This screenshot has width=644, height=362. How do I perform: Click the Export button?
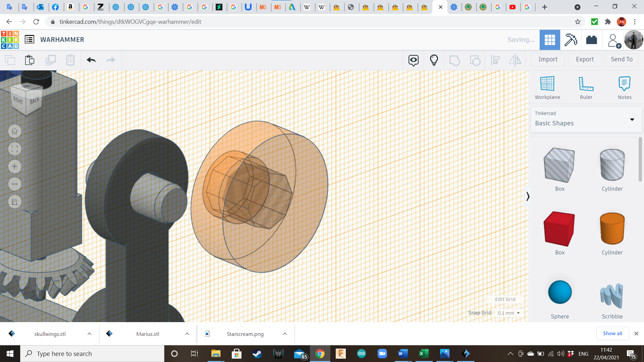[585, 59]
